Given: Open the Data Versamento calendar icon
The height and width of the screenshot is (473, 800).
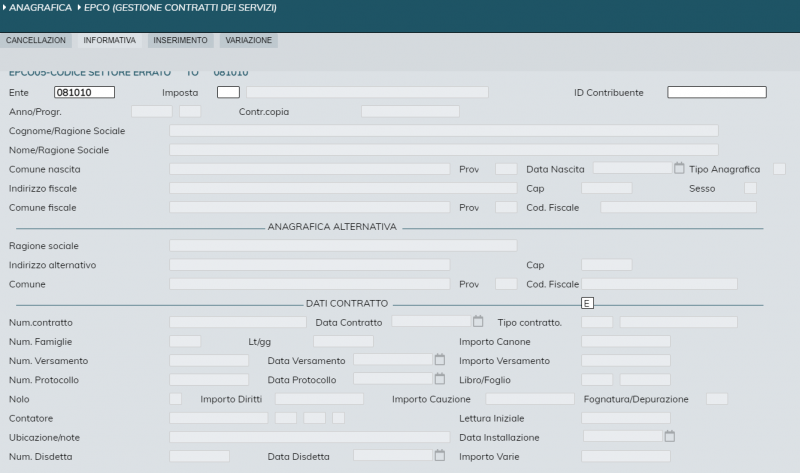Looking at the screenshot, I should [439, 359].
